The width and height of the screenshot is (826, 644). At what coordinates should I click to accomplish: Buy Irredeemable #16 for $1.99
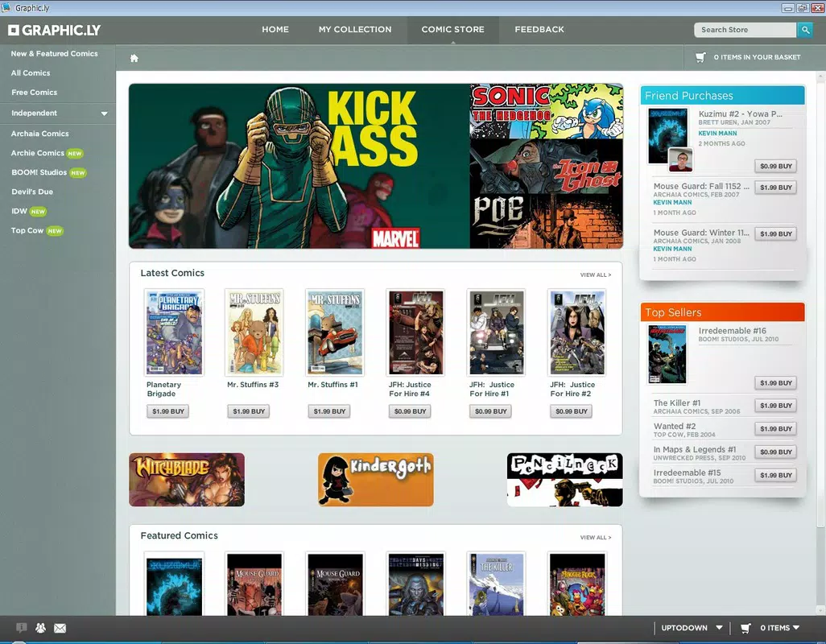(x=775, y=383)
